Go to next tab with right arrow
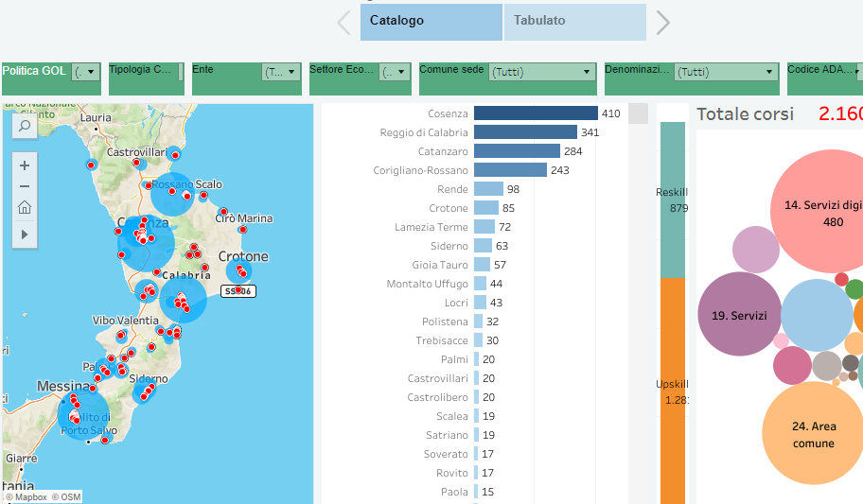Viewport: 863px width, 504px height. [x=662, y=23]
